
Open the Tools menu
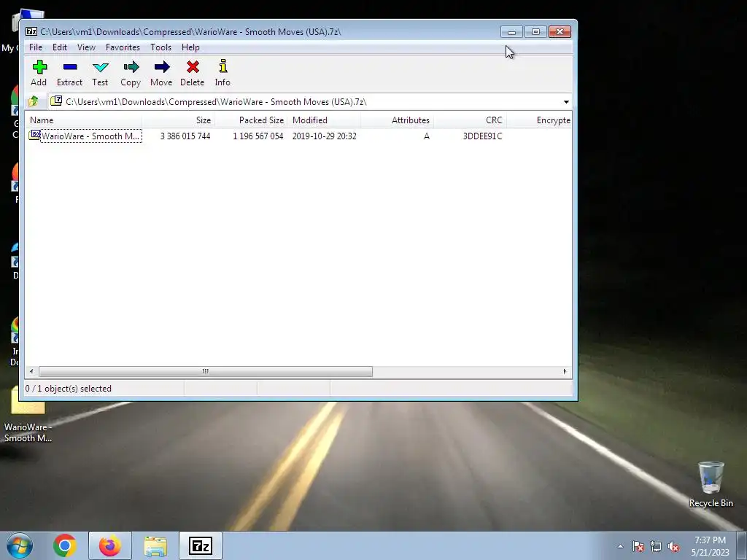160,47
